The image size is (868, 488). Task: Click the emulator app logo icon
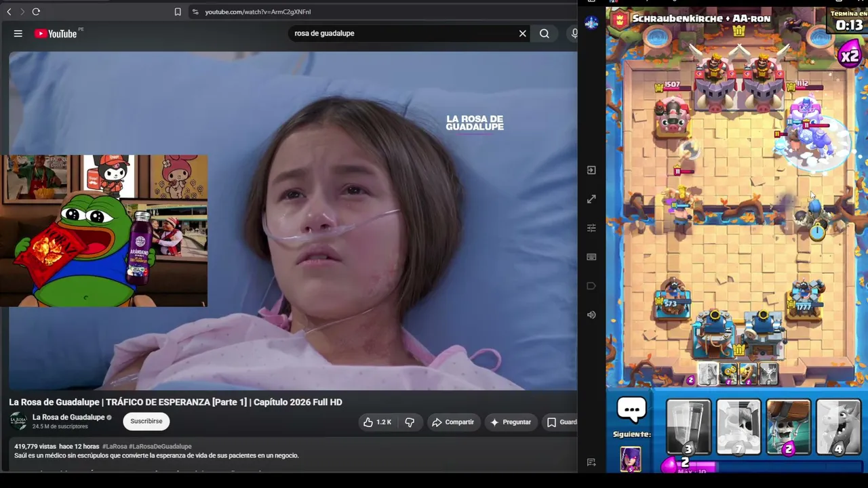[x=591, y=22]
